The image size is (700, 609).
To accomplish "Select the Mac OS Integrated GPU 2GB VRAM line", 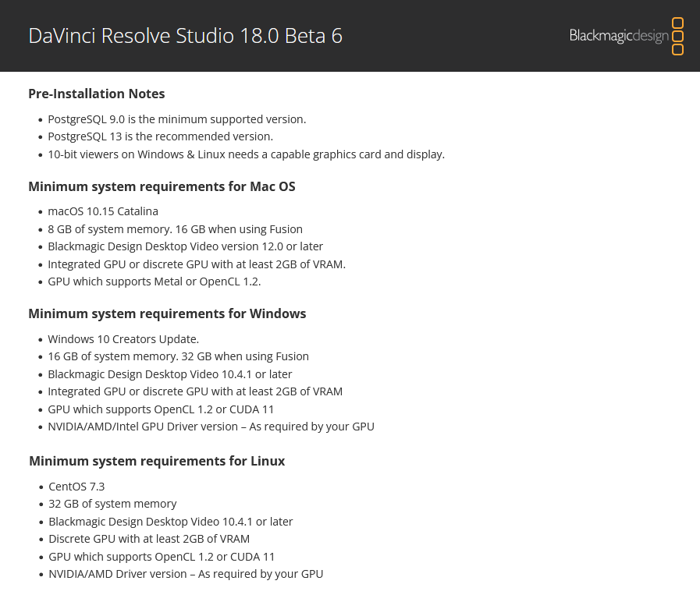I will click(x=197, y=264).
